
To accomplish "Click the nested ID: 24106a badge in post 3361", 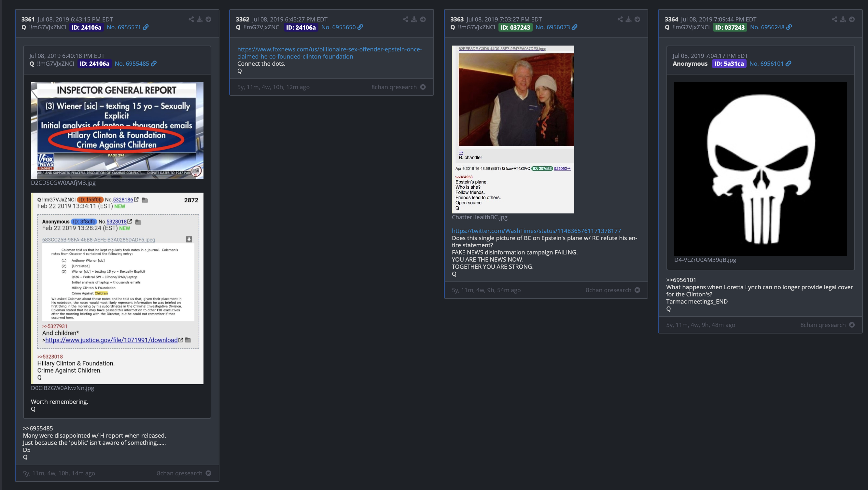I will click(x=94, y=64).
